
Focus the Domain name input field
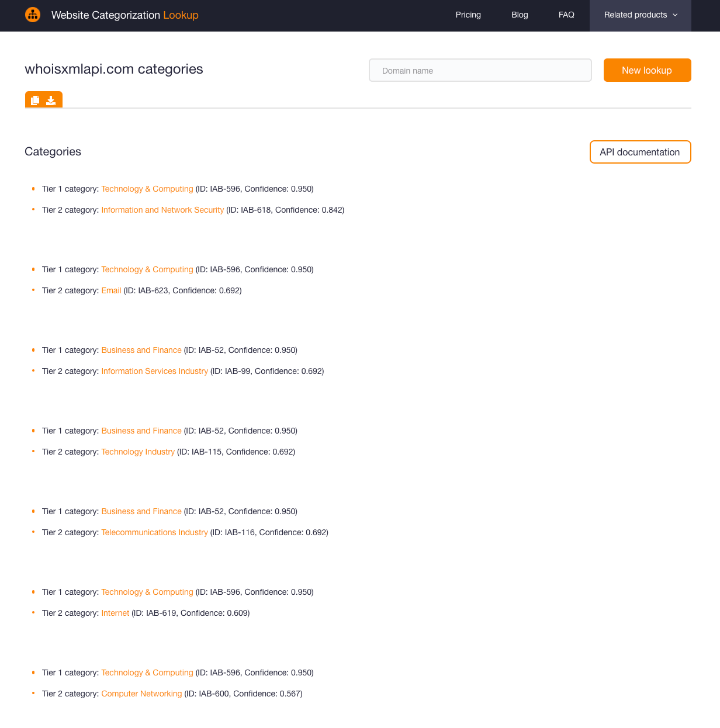480,70
